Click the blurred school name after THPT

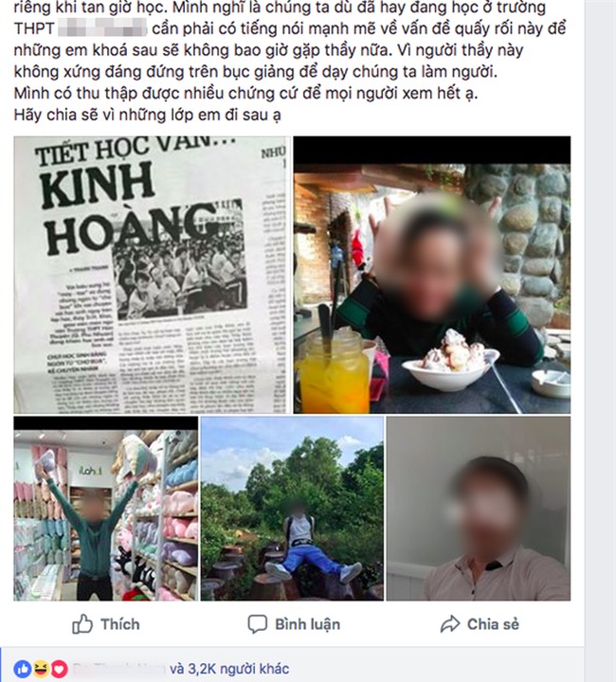pyautogui.click(x=102, y=28)
